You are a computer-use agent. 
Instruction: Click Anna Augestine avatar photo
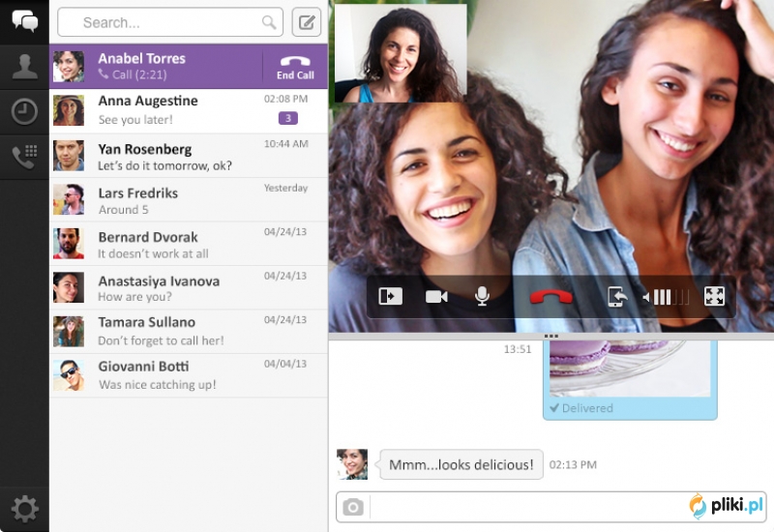[x=69, y=110]
